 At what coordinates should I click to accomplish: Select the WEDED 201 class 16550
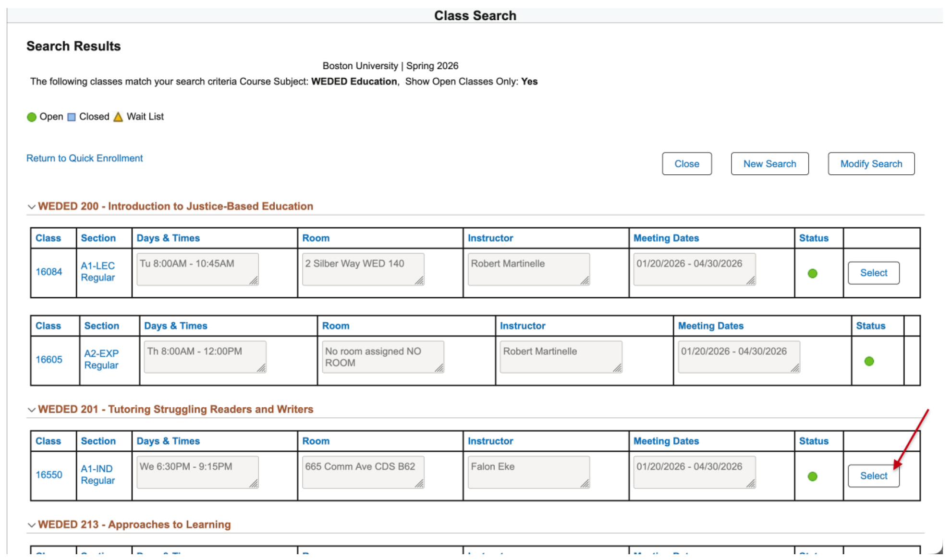pyautogui.click(x=873, y=476)
